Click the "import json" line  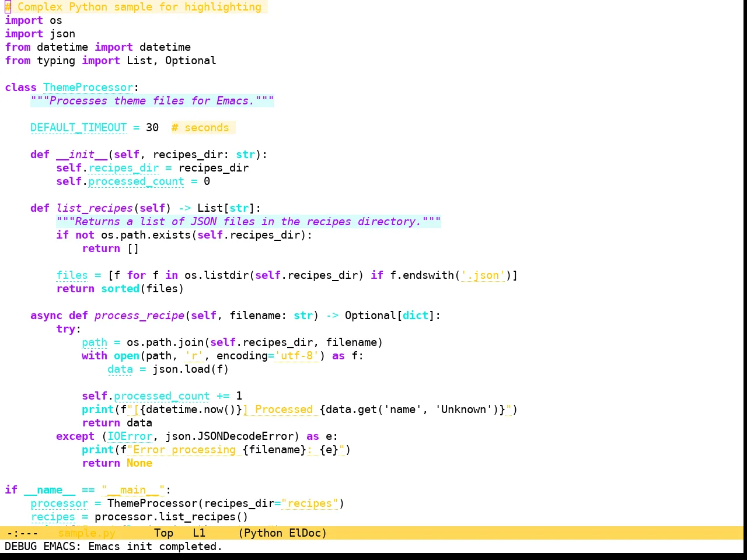[x=40, y=34]
